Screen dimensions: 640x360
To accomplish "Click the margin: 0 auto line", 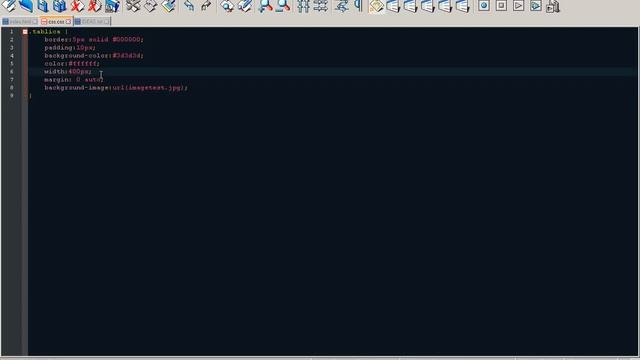I will pyautogui.click(x=74, y=80).
